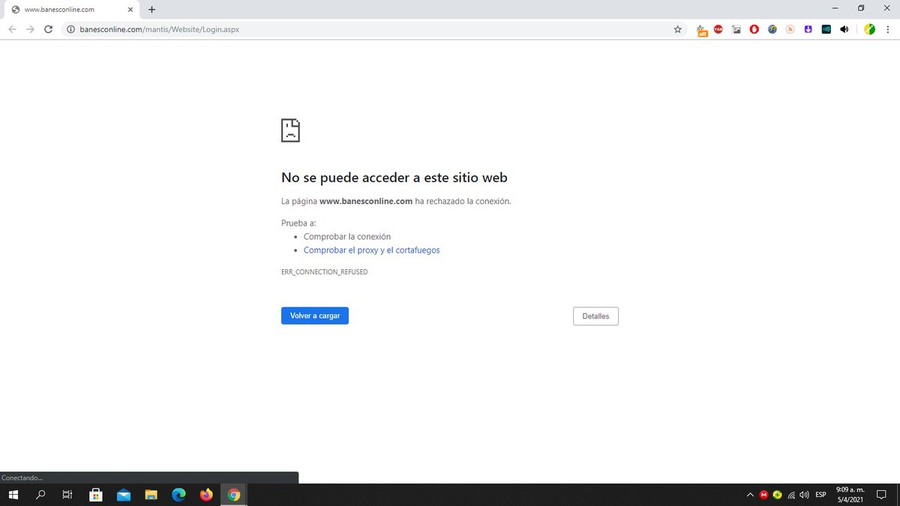Open the faded orange RSS extension icon
Screen dimensions: 900x506
790,29
